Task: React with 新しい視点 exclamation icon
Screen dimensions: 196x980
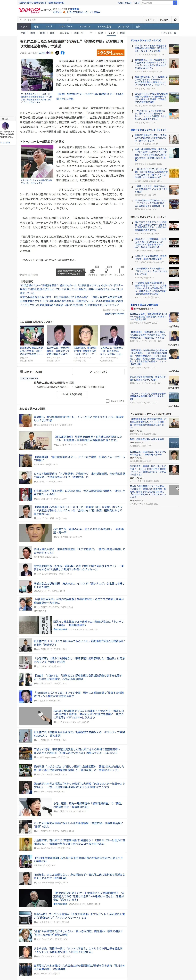Action: [120, 271]
